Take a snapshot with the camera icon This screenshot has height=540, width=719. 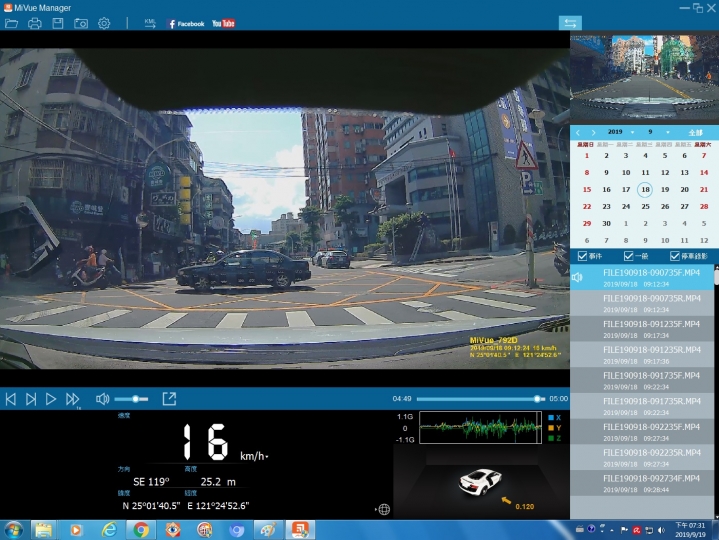[81, 23]
